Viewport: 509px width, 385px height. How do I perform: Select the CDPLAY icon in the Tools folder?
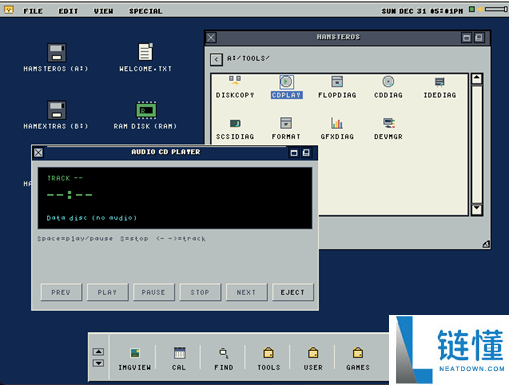(x=286, y=82)
